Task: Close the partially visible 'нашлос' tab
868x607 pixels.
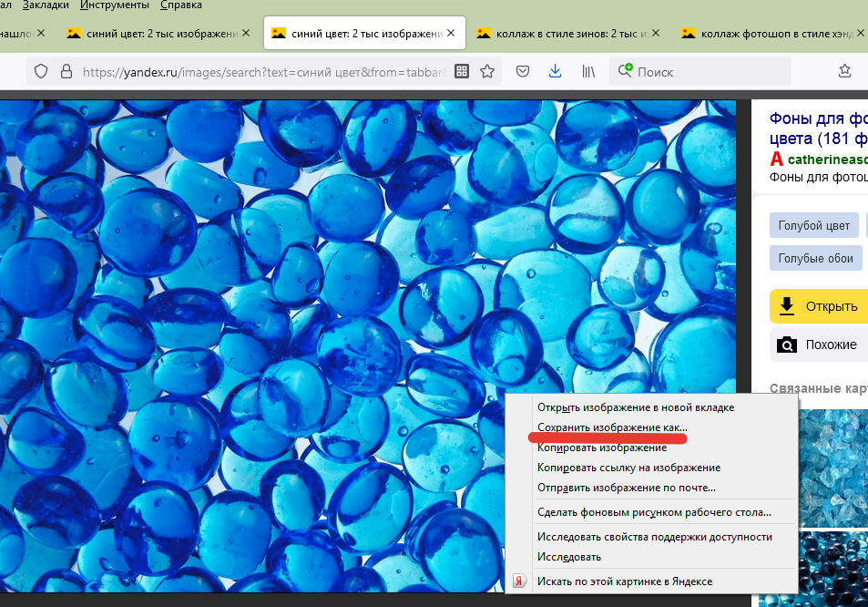Action: (x=41, y=33)
